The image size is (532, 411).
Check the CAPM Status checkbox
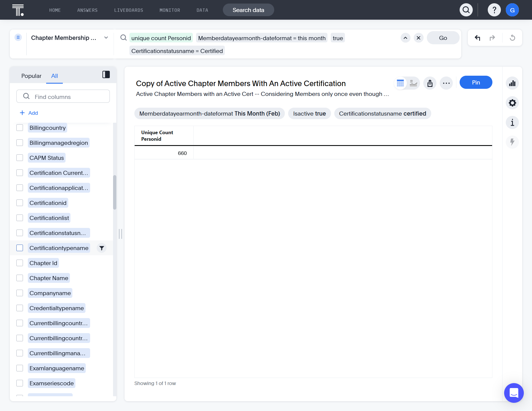20,158
